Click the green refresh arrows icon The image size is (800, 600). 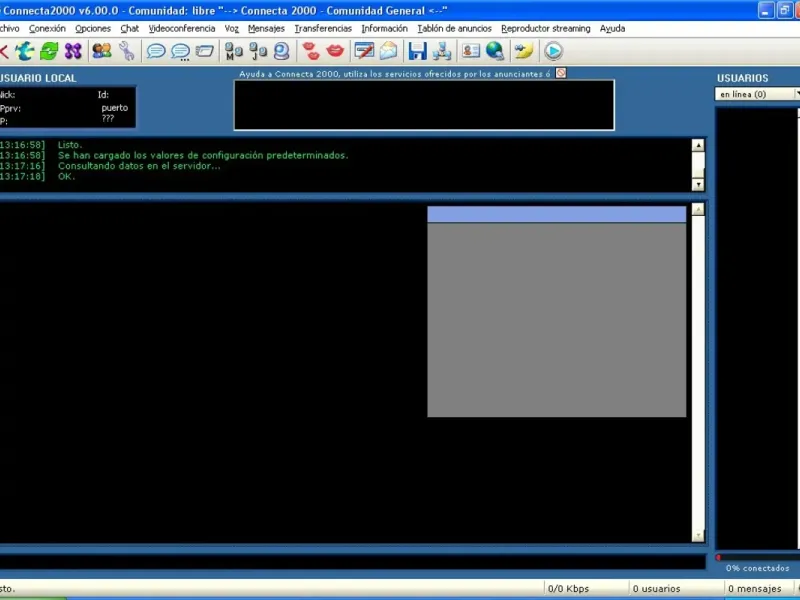point(49,51)
